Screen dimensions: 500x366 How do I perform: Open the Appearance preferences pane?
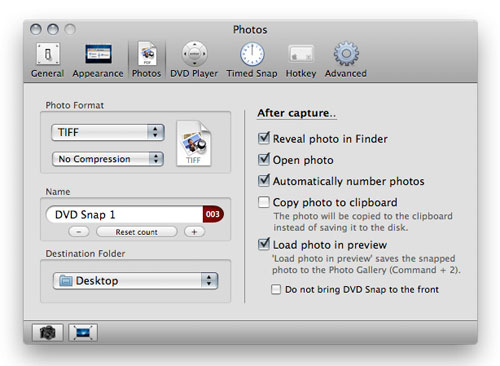[x=98, y=60]
